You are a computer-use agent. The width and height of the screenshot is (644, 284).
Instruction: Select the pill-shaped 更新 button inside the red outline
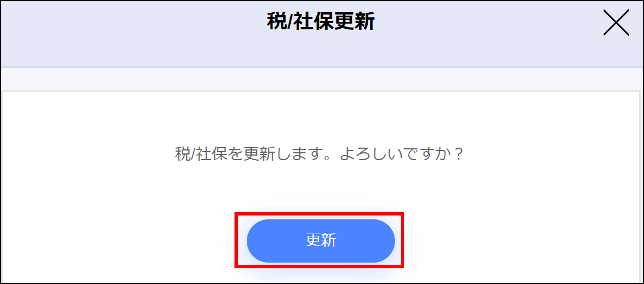321,241
